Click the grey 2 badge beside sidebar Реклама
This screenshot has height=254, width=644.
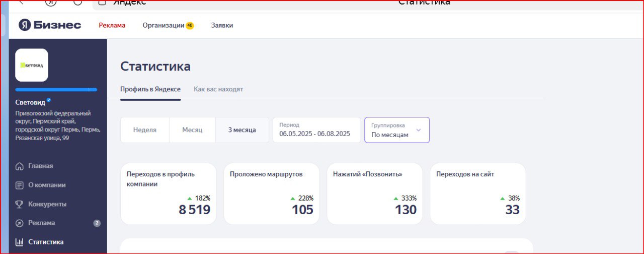click(97, 223)
